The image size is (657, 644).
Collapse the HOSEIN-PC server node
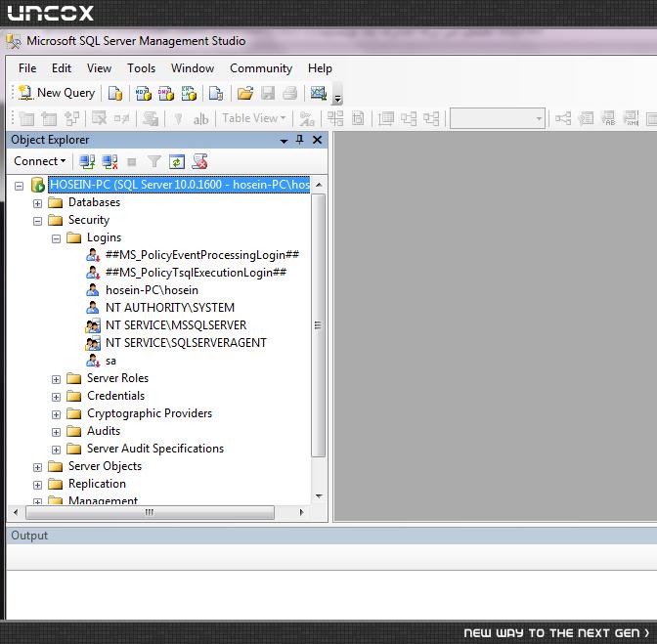click(19, 186)
